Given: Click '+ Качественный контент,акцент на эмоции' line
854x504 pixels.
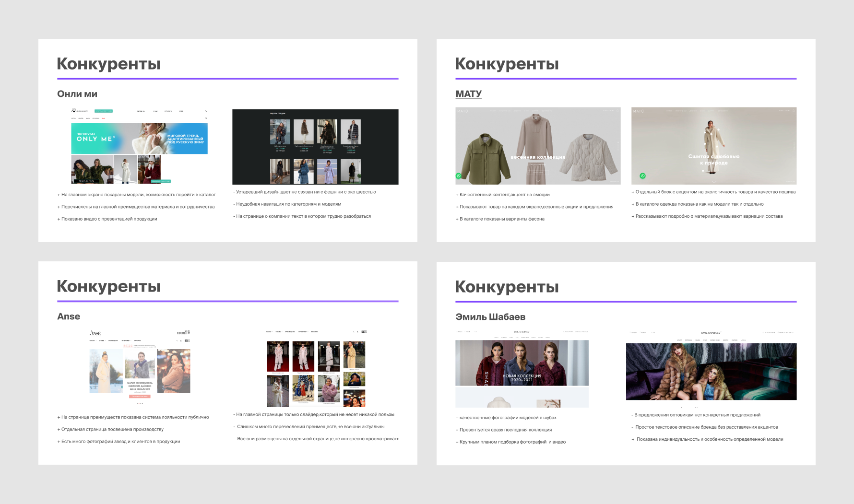Looking at the screenshot, I should click(503, 195).
